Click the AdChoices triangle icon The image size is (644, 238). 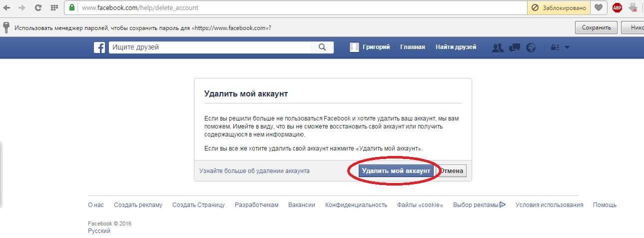click(x=503, y=204)
